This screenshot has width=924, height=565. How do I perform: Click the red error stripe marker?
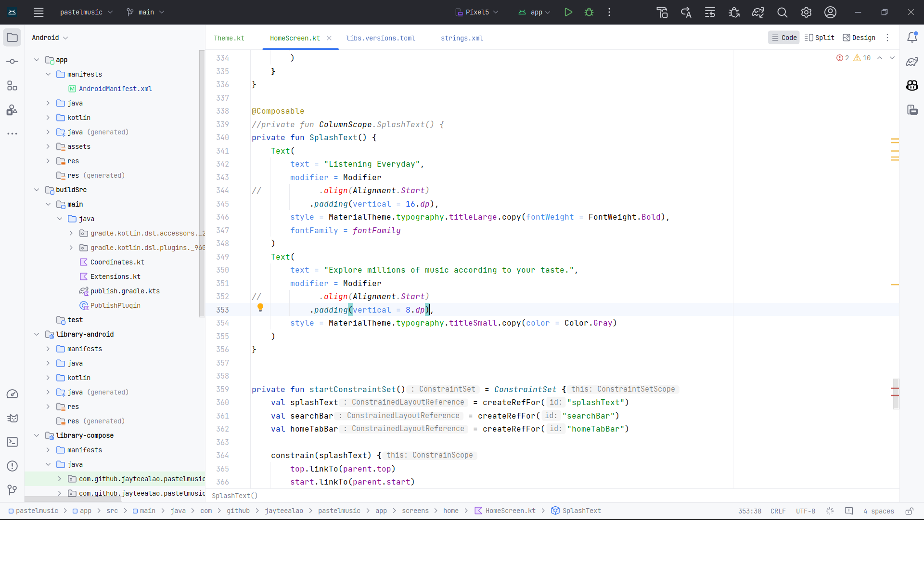895,388
